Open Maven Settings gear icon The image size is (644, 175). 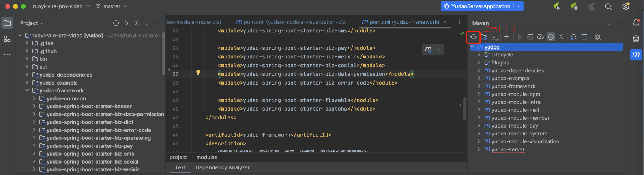tap(597, 37)
